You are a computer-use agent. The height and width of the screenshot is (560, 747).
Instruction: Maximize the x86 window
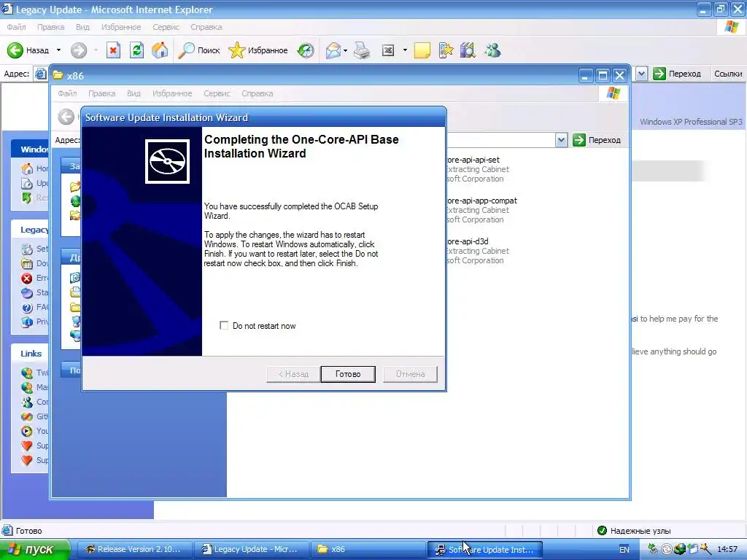[603, 76]
